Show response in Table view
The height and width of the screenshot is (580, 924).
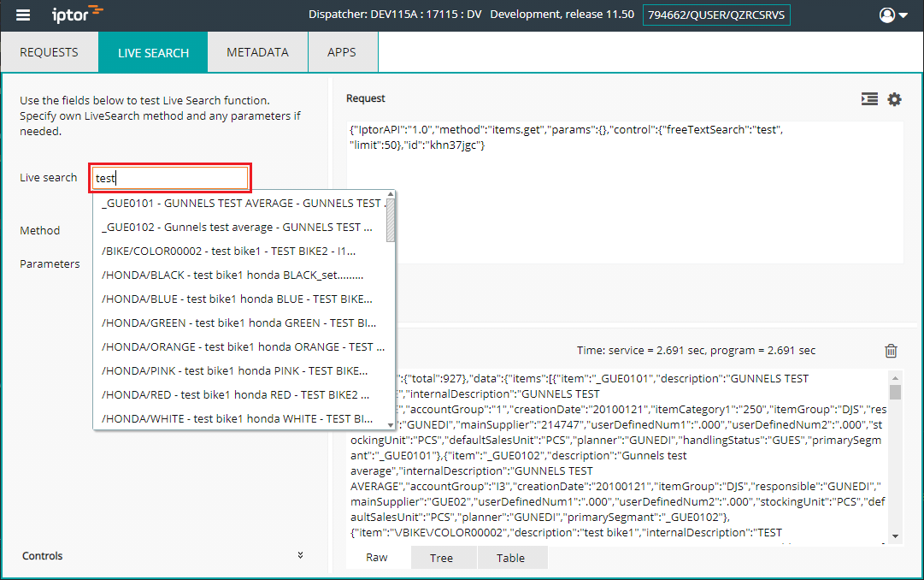(x=510, y=558)
